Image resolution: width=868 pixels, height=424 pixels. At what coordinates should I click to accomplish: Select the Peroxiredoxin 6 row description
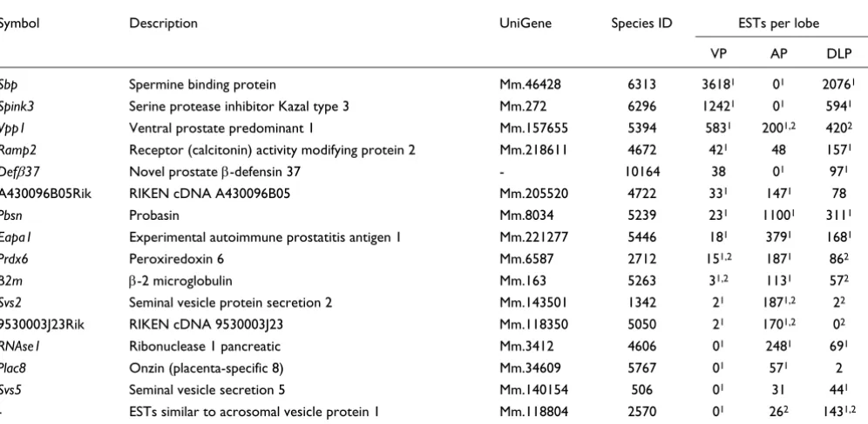point(177,259)
